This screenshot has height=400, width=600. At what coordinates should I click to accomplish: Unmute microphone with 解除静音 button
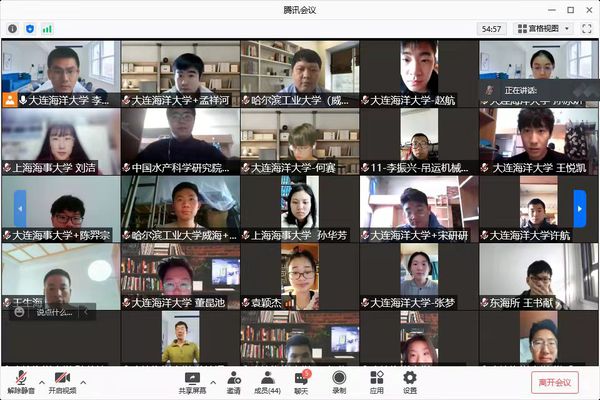(x=20, y=381)
